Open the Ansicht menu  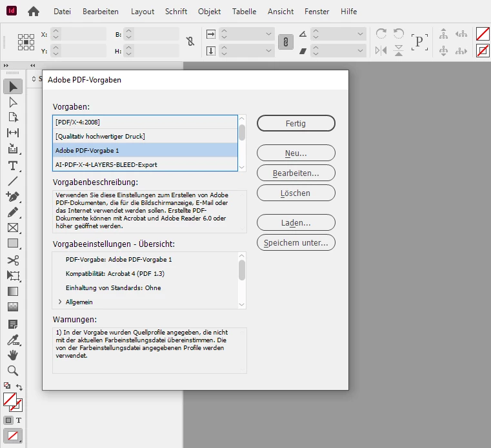click(x=281, y=12)
